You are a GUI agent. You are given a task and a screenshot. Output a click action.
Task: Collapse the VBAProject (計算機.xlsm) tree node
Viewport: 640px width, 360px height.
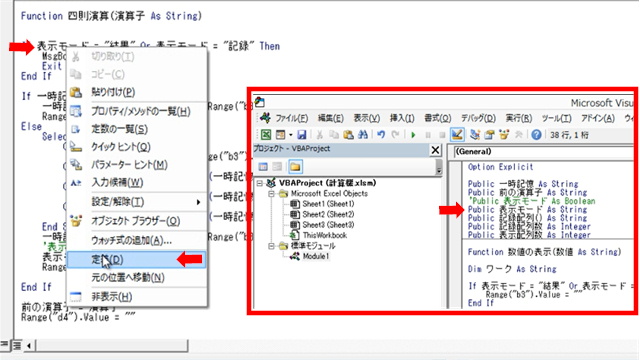(x=259, y=183)
